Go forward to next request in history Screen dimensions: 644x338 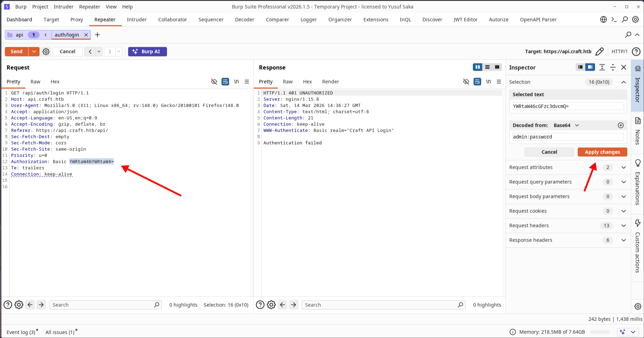[110, 52]
